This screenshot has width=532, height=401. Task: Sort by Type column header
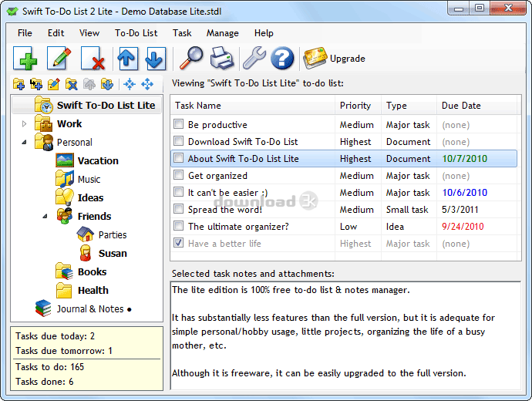409,106
